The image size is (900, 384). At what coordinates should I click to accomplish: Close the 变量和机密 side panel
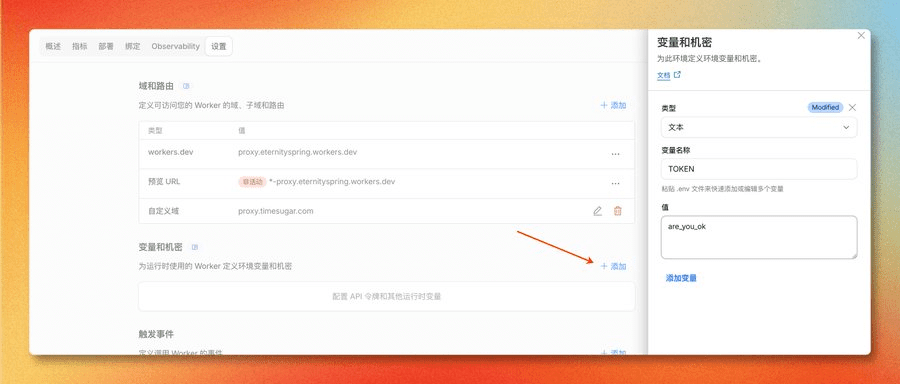pyautogui.click(x=861, y=36)
